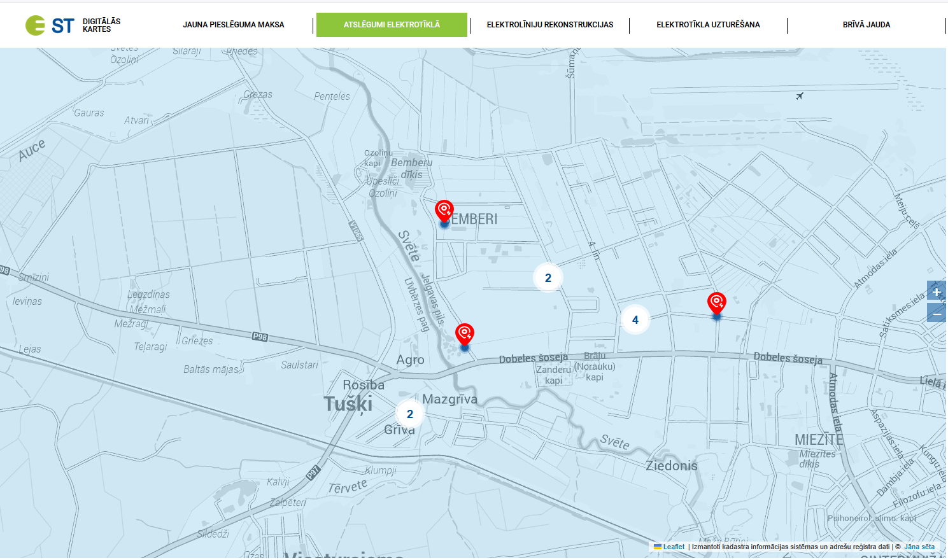The height and width of the screenshot is (560, 948).
Task: Click the ST Digitālās Kartes logo
Action: [x=73, y=25]
